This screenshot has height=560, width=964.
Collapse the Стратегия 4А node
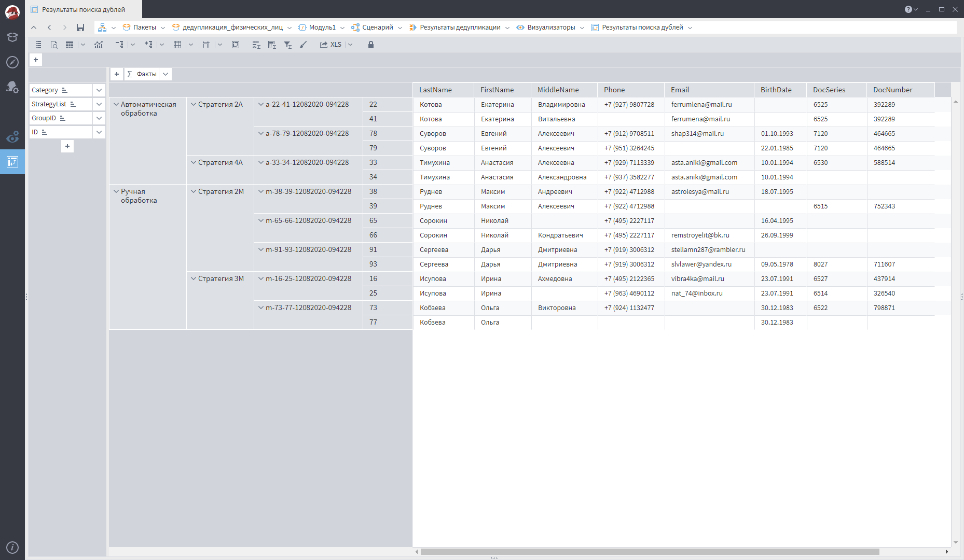193,162
